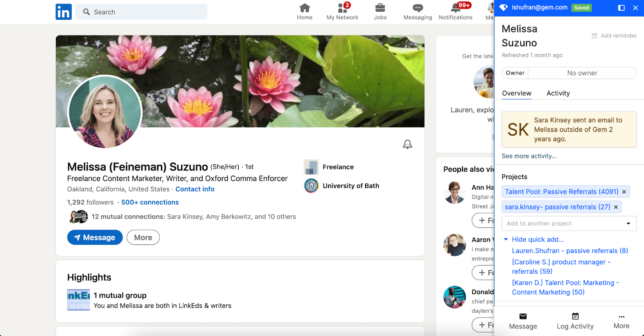Open My Network with 2 notifications
The image size is (644, 336).
click(x=343, y=12)
